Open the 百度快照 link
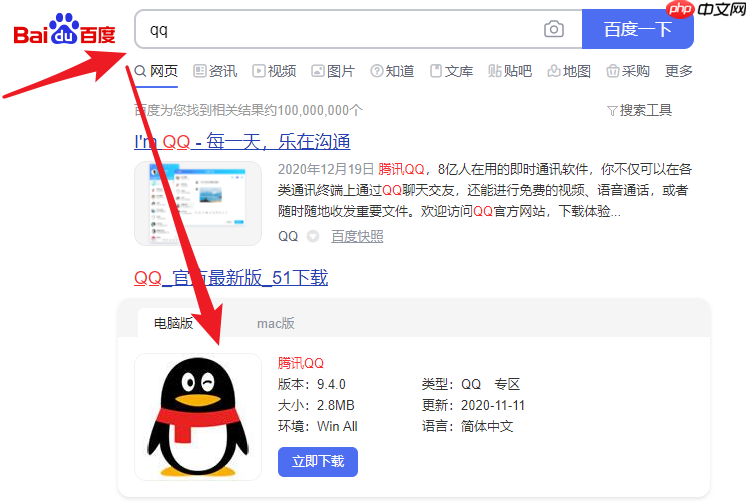The width and height of the screenshot is (747, 504). 357,236
